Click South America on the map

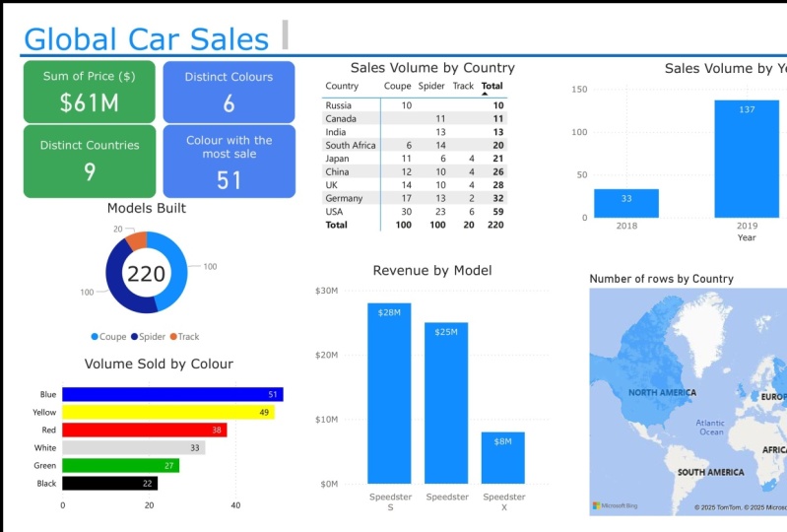pos(711,472)
